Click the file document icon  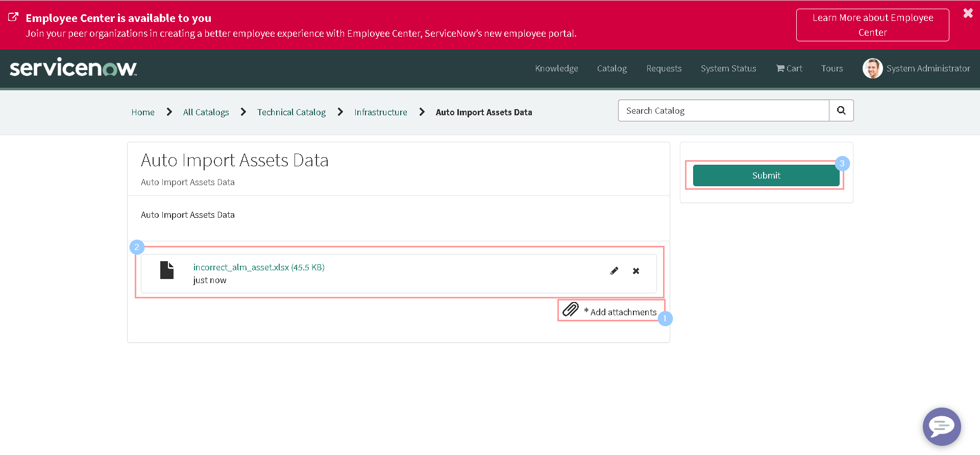167,270
